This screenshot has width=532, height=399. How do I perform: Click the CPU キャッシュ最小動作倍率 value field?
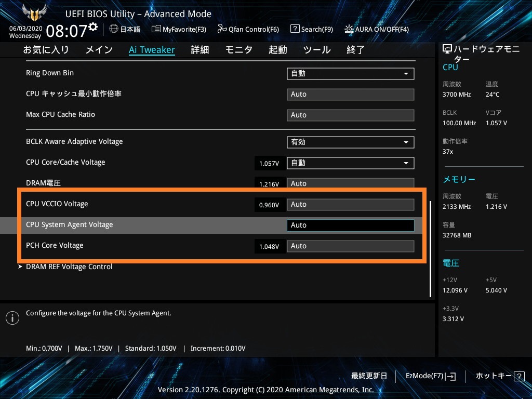[x=351, y=95]
